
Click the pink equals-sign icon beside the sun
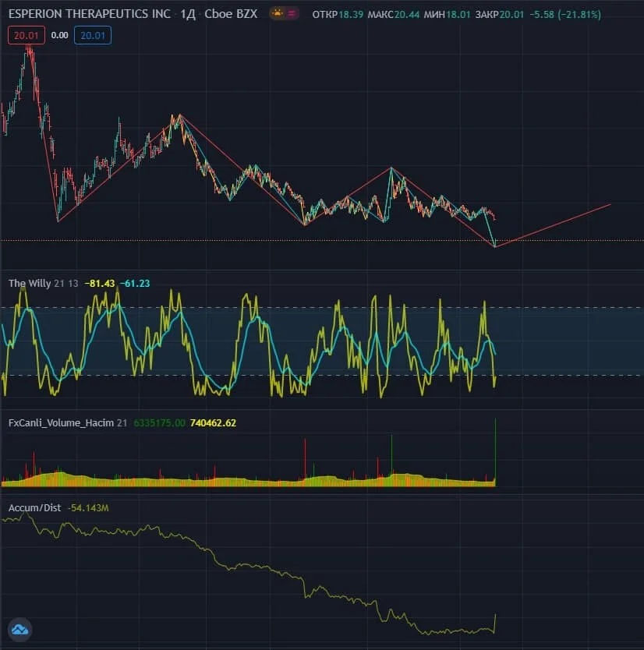292,14
